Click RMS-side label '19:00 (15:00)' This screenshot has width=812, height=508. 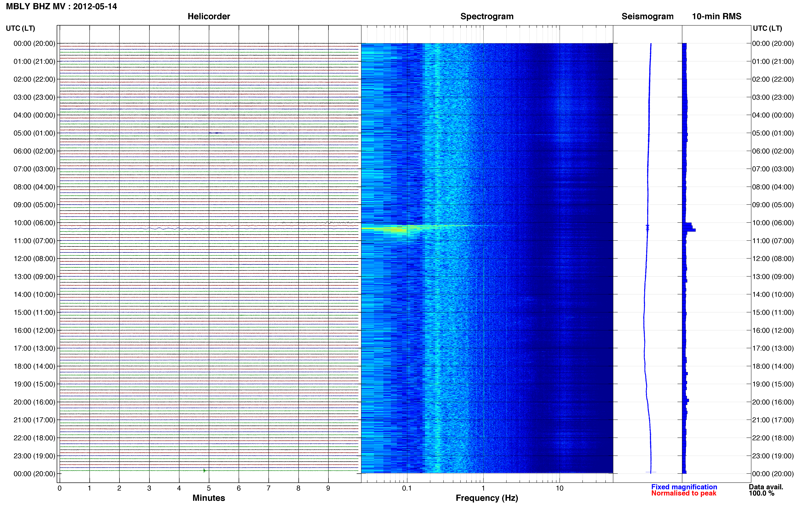[x=773, y=384]
